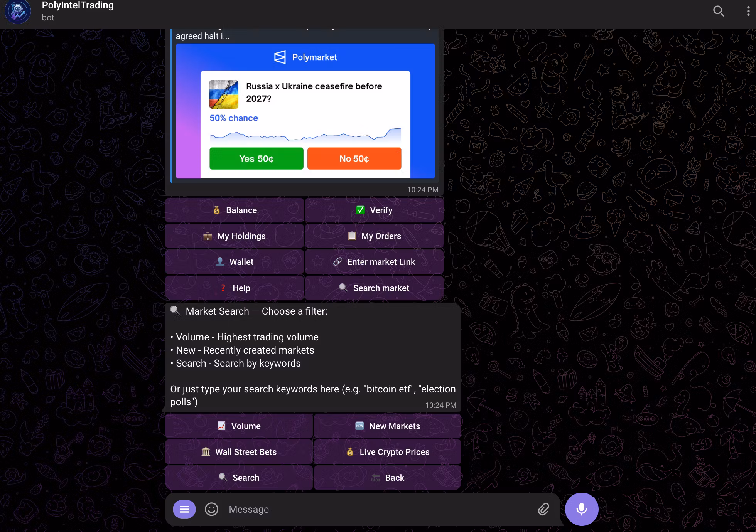Open the Balance option
This screenshot has width=756, height=532.
[235, 210]
